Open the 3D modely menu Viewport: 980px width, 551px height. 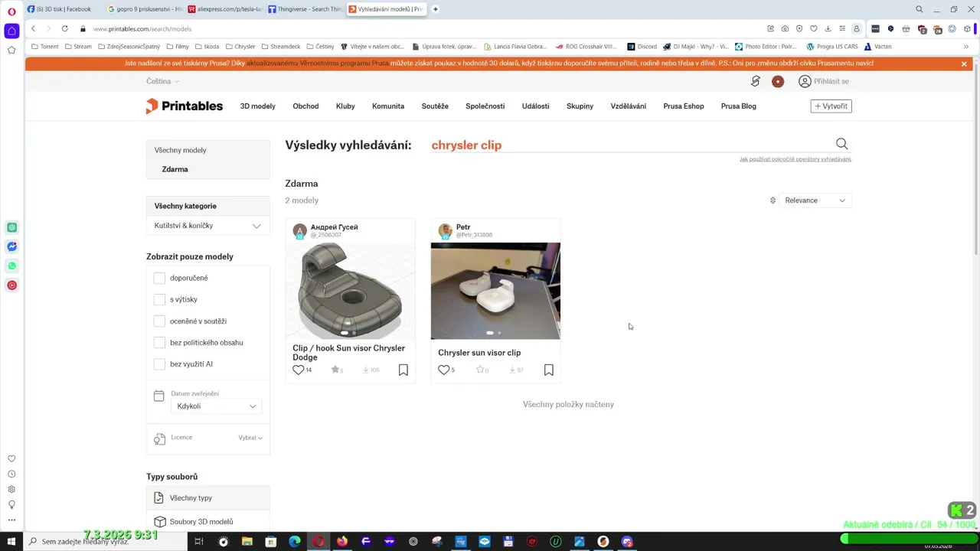pos(257,106)
